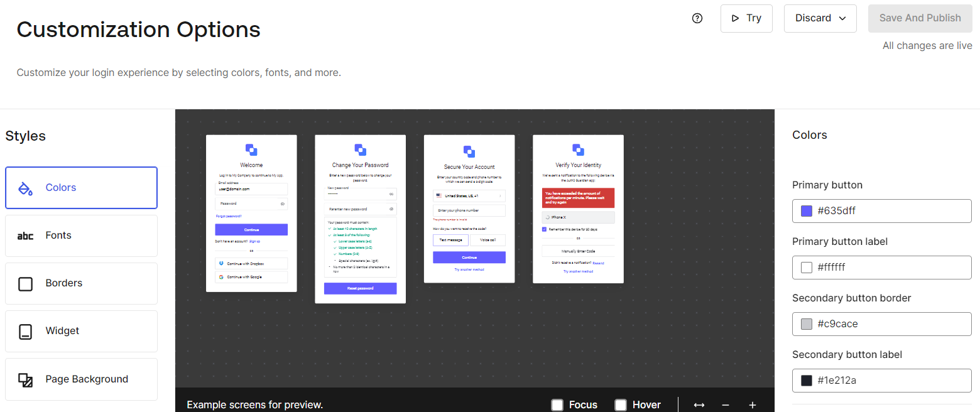The image size is (980, 412).
Task: Click the help question mark icon
Action: 697,18
